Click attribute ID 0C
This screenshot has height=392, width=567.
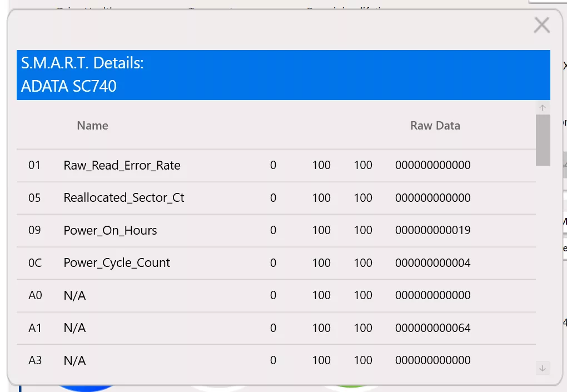(35, 262)
